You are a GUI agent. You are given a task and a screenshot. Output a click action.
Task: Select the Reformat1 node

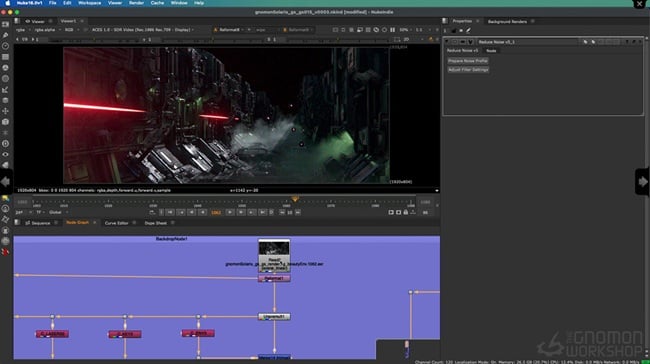pyautogui.click(x=274, y=278)
